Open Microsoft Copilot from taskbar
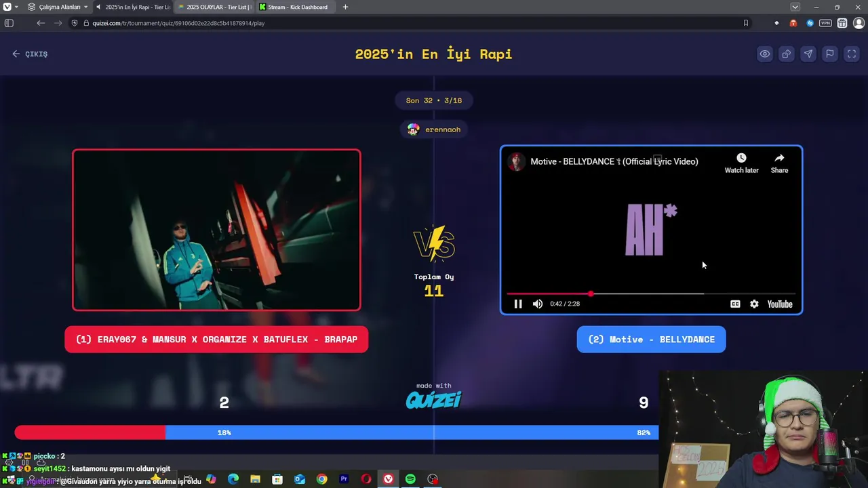Viewport: 868px width, 488px height. coord(211,479)
